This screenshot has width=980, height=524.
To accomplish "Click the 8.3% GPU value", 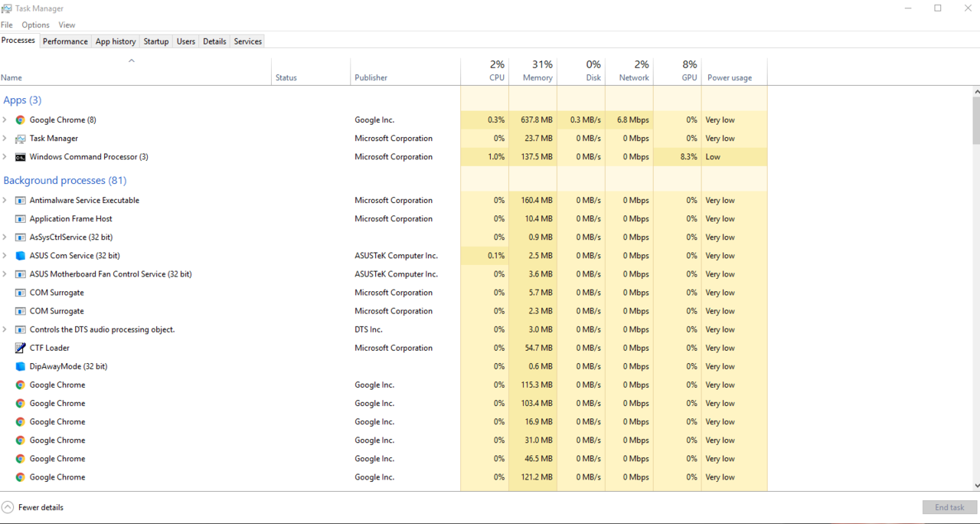I will [x=689, y=157].
